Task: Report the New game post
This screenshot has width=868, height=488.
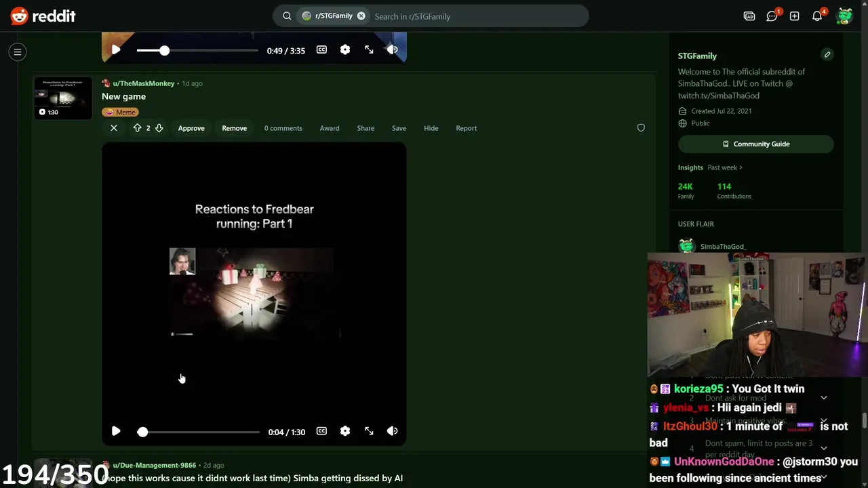Action: tap(467, 128)
